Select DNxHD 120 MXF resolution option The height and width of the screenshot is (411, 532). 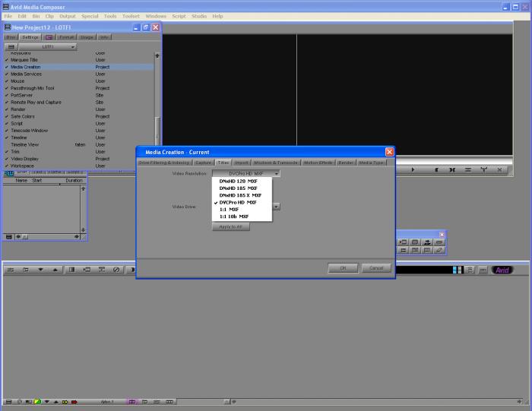tap(238, 181)
